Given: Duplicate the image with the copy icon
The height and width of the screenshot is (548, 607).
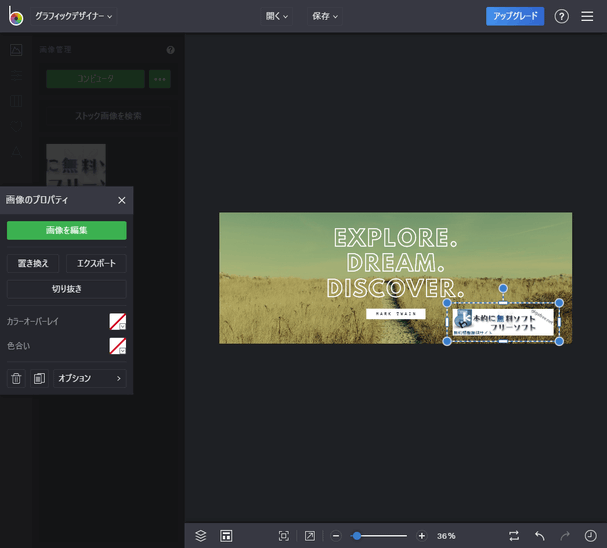Looking at the screenshot, I should [39, 378].
